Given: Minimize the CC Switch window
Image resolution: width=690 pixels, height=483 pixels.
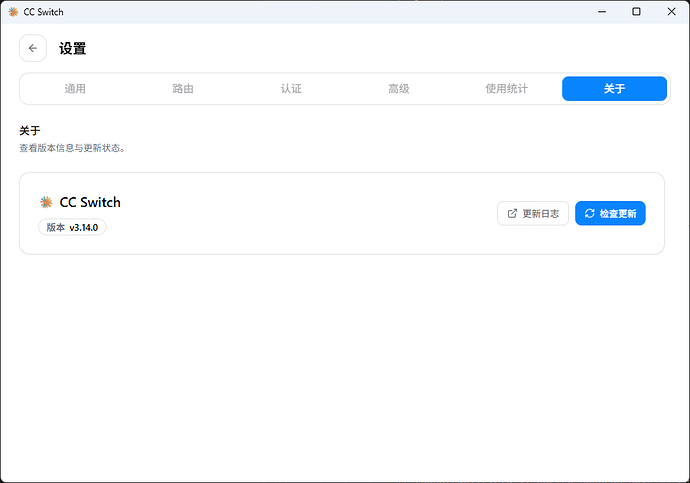Looking at the screenshot, I should pyautogui.click(x=602, y=12).
